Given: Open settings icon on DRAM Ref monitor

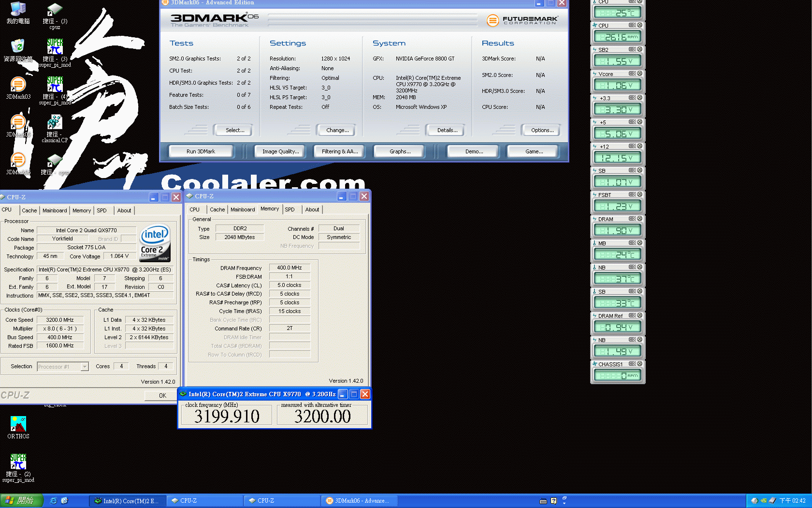Looking at the screenshot, I should tap(632, 315).
